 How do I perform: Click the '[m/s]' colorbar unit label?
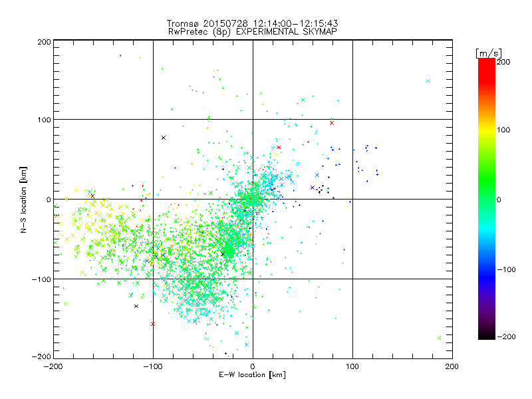(489, 53)
